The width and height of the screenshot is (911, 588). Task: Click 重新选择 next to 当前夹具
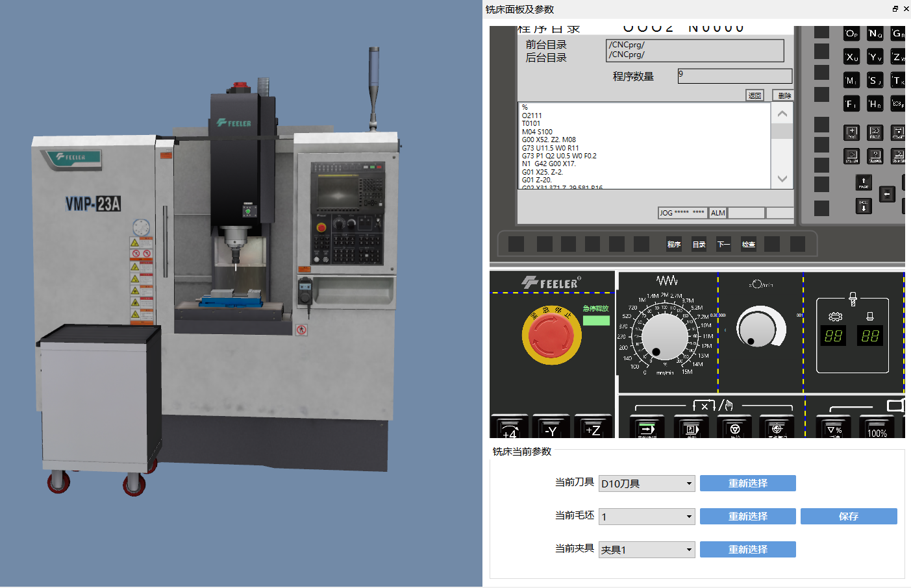pyautogui.click(x=748, y=550)
